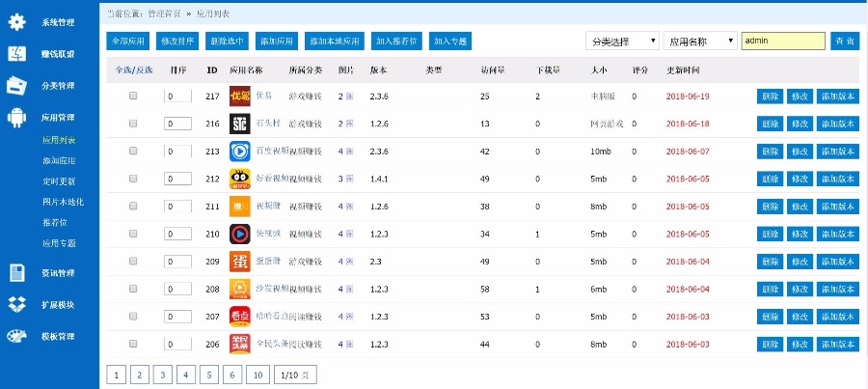This screenshot has height=389, width=868.
Task: Click the 排序 order field for ID 207
Action: [177, 317]
